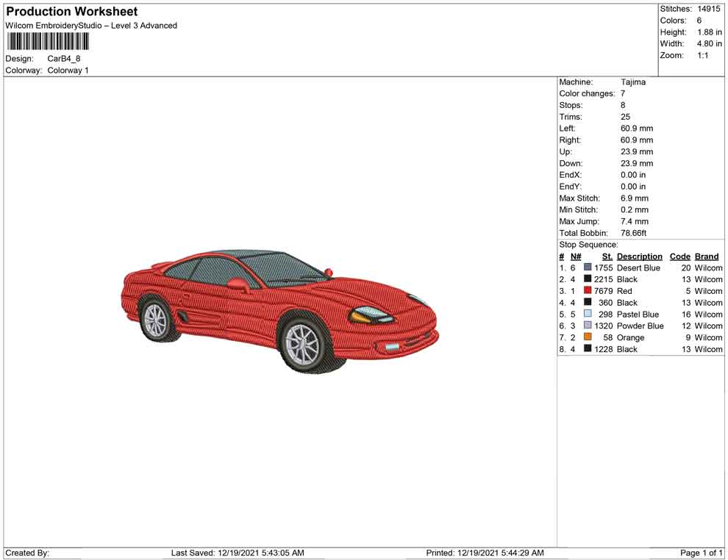Click the Brand column header

(x=707, y=256)
